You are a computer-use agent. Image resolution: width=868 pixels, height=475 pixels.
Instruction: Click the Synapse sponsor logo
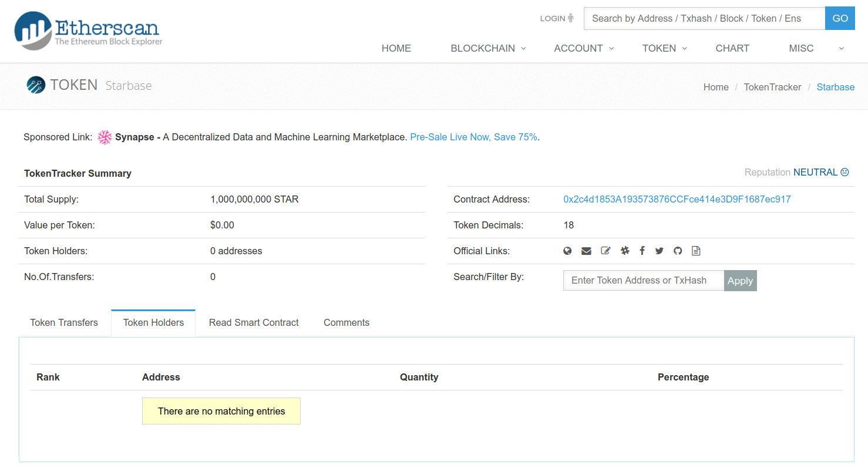(x=105, y=137)
